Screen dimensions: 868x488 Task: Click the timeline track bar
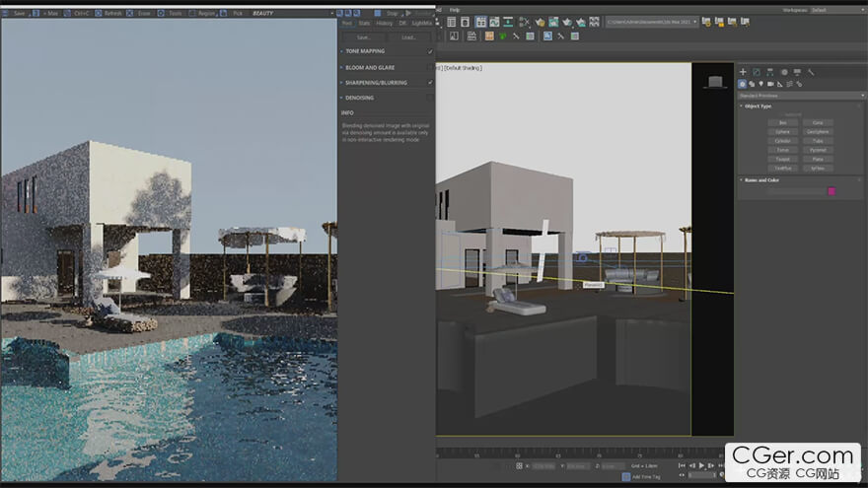tap(580, 453)
